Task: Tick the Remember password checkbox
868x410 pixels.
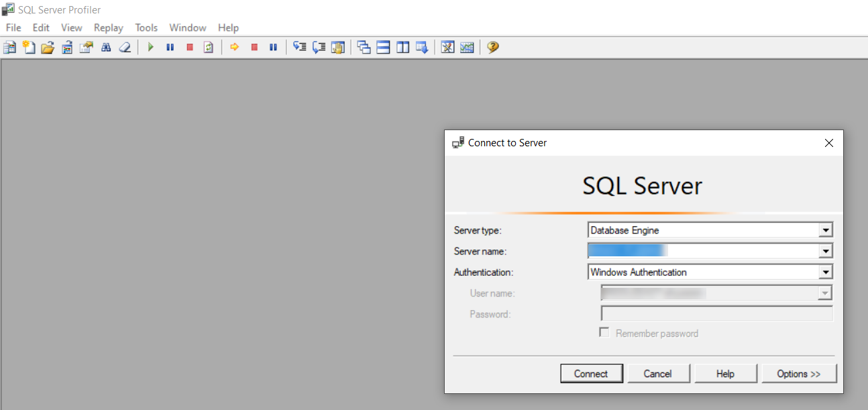Action: (604, 333)
